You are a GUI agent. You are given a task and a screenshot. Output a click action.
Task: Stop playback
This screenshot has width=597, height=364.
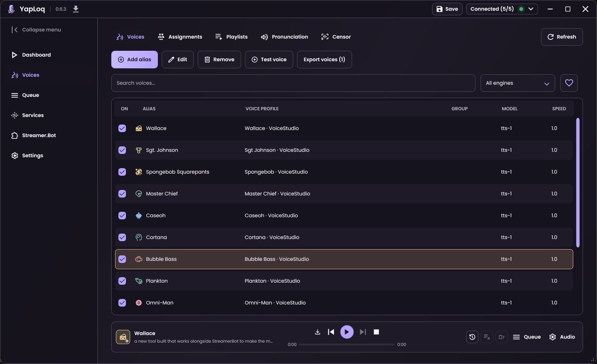tap(376, 332)
